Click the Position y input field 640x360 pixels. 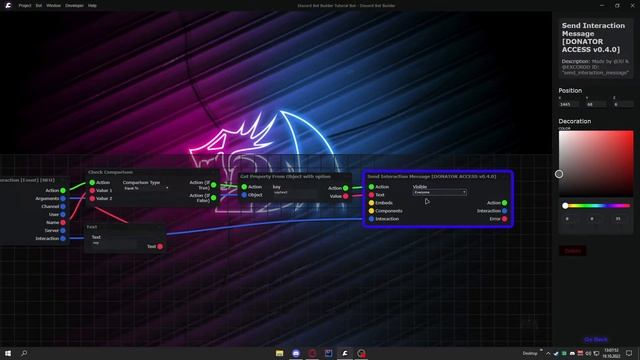596,104
